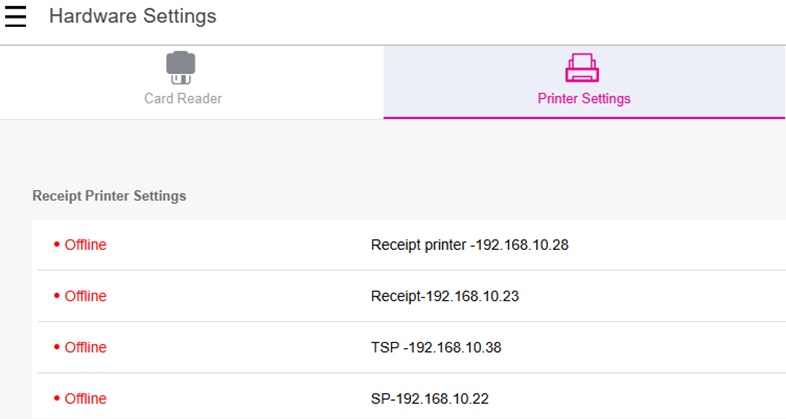Open the hamburger navigation menu
The height and width of the screenshot is (419, 786).
pyautogui.click(x=16, y=17)
